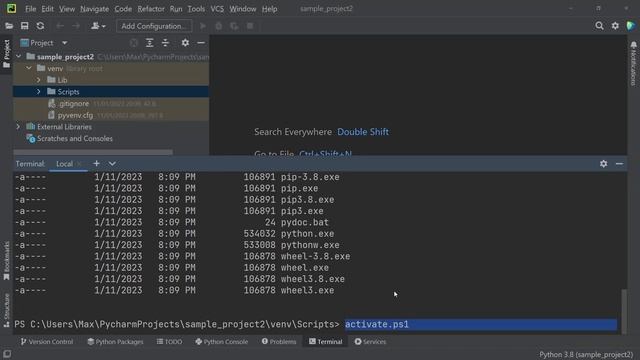Collapse the sample_project2 root folder
The width and height of the screenshot is (640, 360).
pyautogui.click(x=19, y=56)
